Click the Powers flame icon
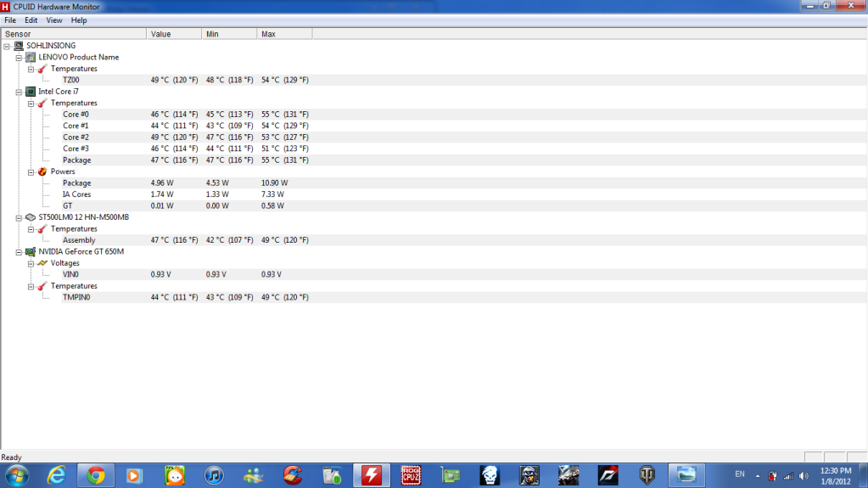868x488 pixels. pyautogui.click(x=42, y=171)
